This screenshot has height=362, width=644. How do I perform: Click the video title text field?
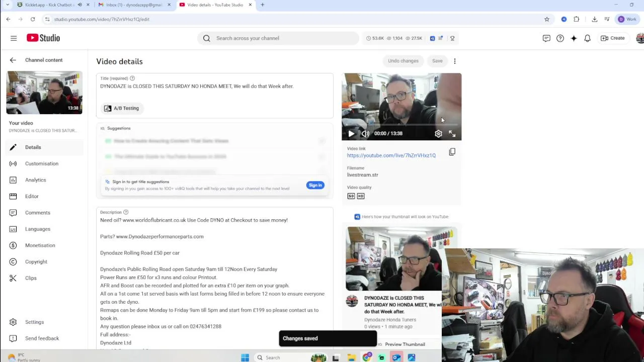[x=215, y=86]
